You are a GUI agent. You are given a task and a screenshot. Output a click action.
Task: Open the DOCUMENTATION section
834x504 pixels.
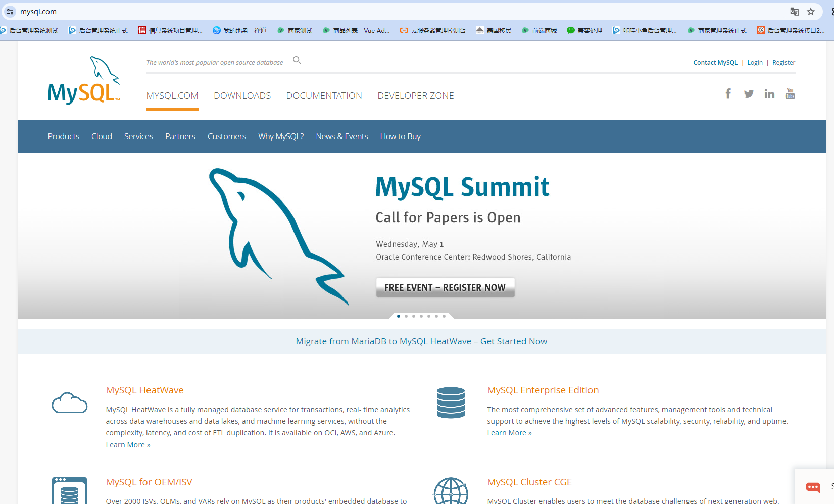coord(324,95)
